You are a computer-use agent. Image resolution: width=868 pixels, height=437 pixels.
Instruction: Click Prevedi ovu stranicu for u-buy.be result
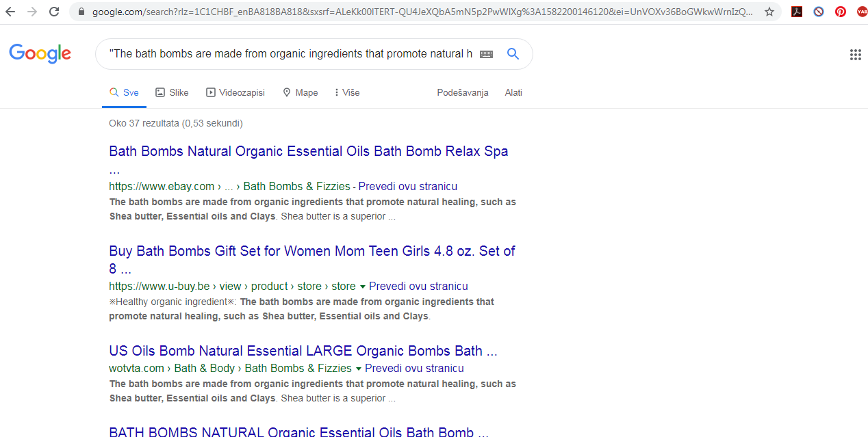click(418, 286)
